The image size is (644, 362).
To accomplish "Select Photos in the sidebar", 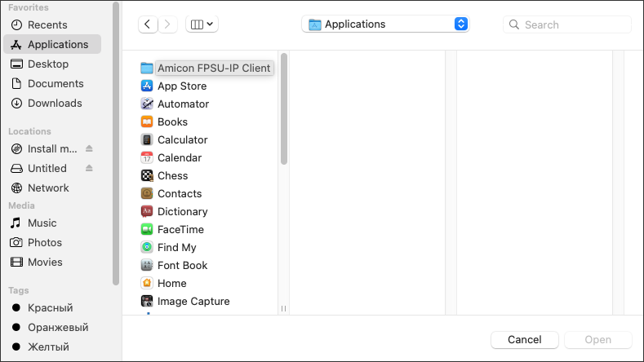I will 52,243.
